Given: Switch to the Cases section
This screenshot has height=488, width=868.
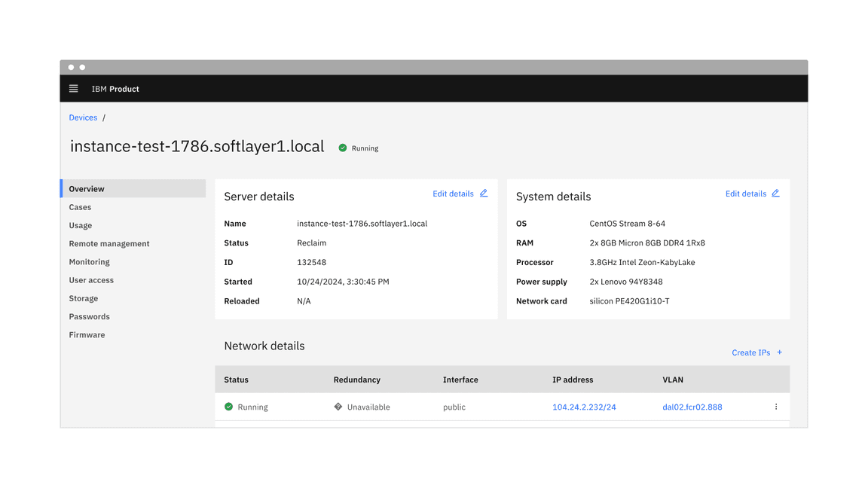Looking at the screenshot, I should coord(80,207).
